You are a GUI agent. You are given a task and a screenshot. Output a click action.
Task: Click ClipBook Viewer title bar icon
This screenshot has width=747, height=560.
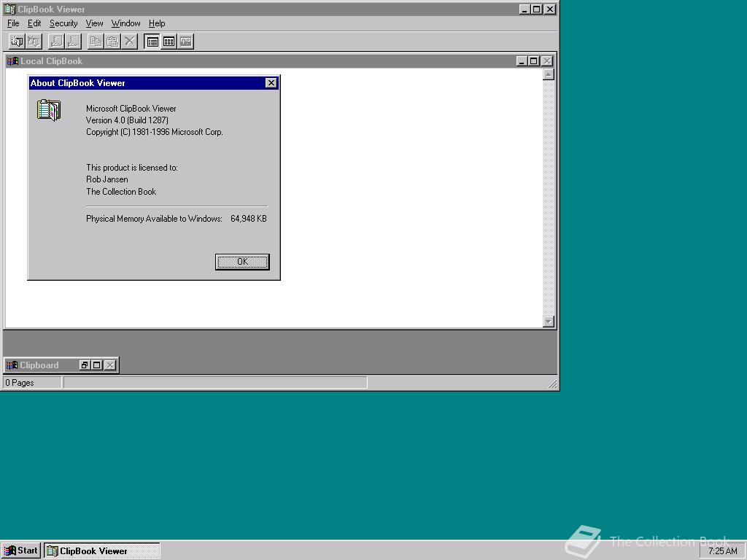click(9, 9)
